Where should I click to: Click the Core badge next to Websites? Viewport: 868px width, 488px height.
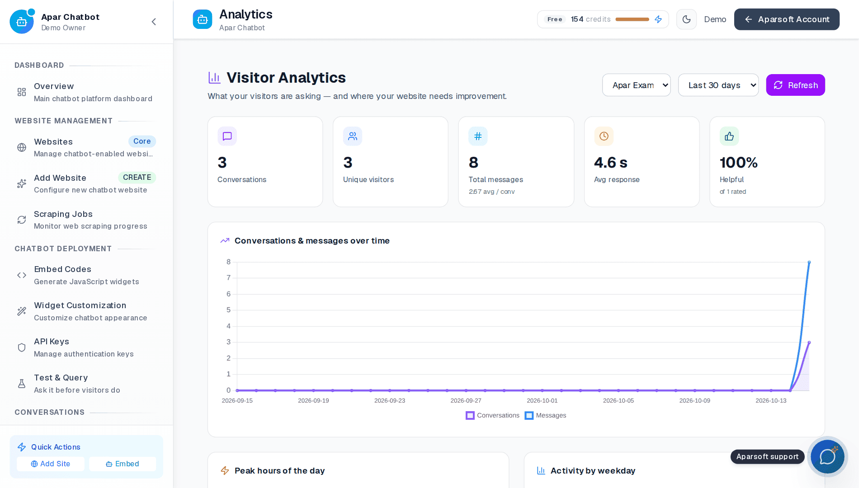(x=142, y=141)
